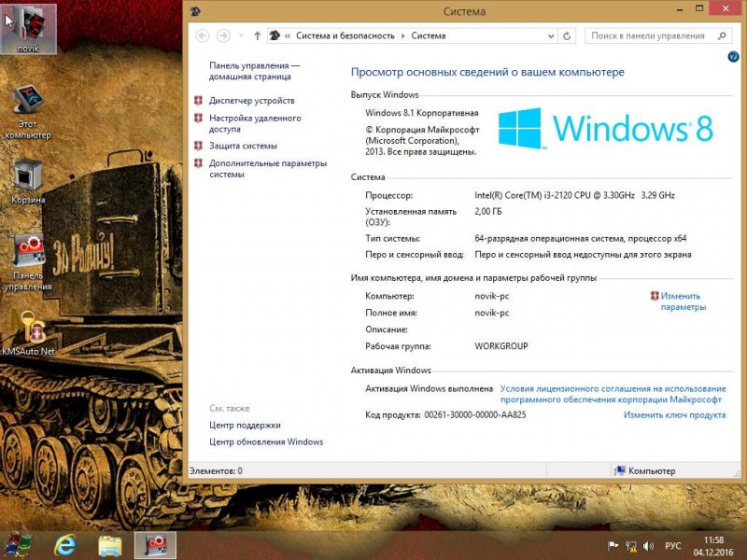Click the Система и безопасность breadcrumb
747x560 pixels.
[x=345, y=35]
